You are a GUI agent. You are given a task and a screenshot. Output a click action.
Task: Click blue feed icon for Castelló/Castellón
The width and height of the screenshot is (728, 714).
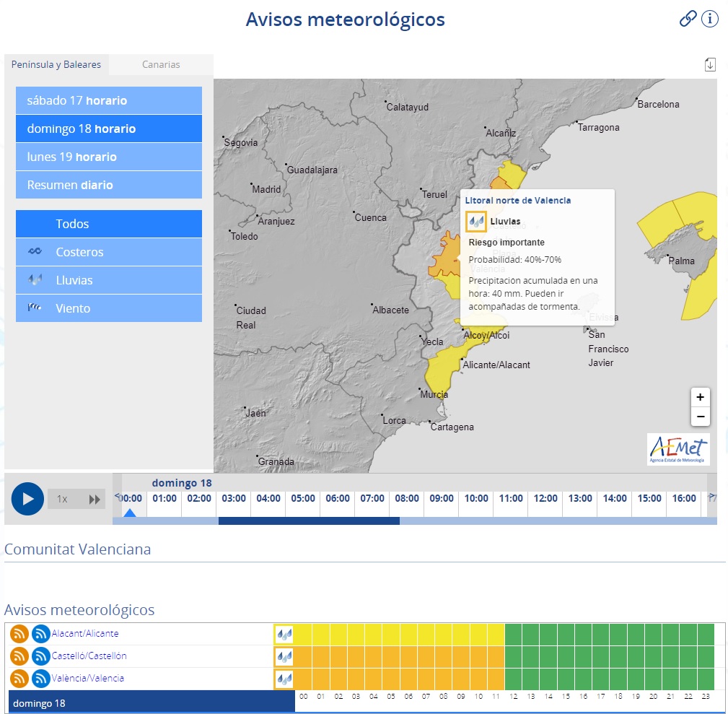tap(41, 656)
